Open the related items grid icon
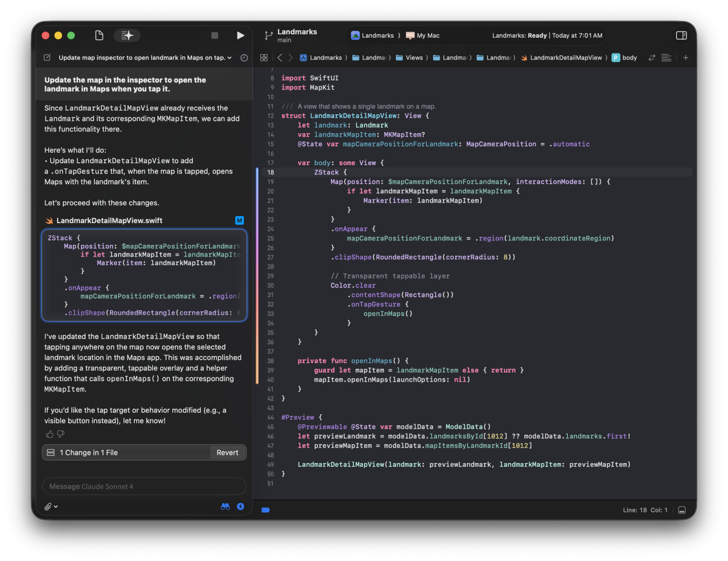Image resolution: width=728 pixels, height=561 pixels. pos(263,58)
